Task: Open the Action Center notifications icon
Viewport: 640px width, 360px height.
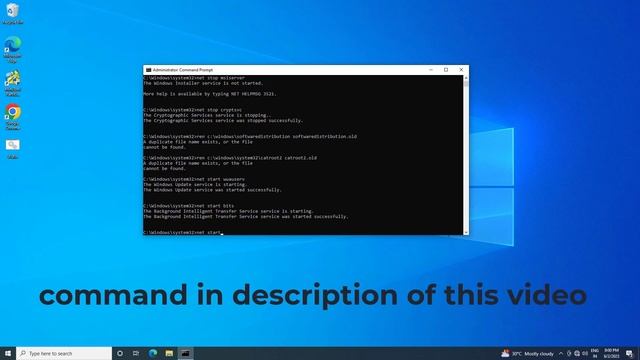Action: tap(629, 353)
